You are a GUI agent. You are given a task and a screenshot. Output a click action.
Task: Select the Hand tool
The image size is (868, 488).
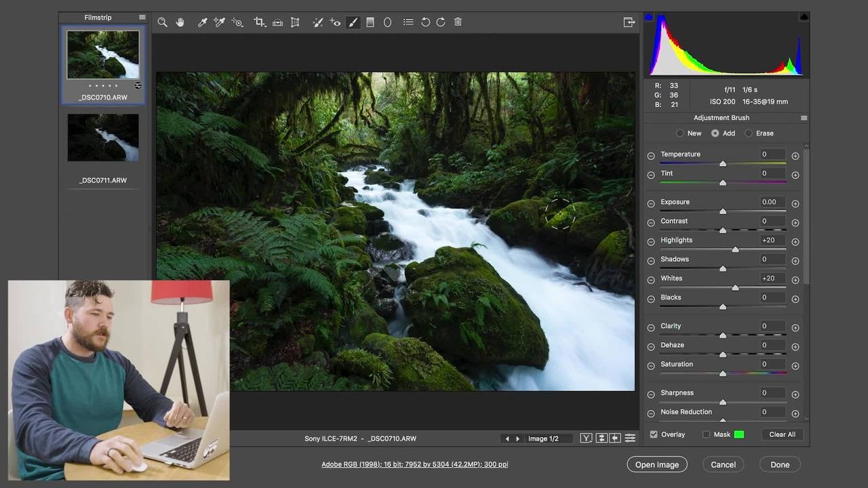click(x=180, y=22)
